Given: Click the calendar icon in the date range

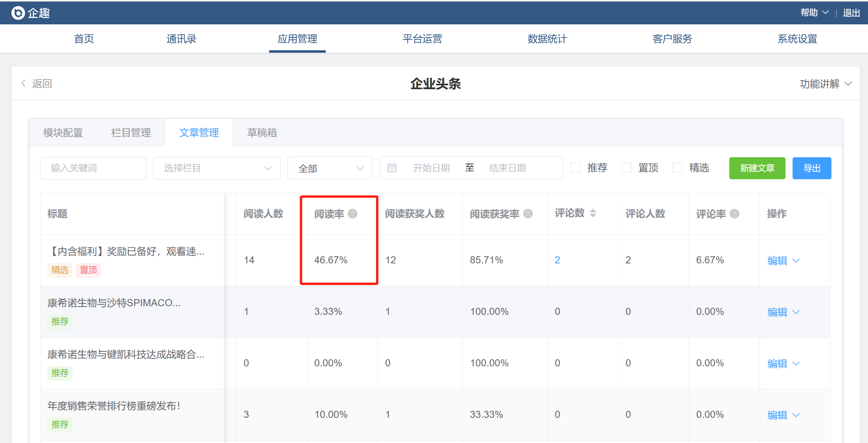Looking at the screenshot, I should pos(392,168).
